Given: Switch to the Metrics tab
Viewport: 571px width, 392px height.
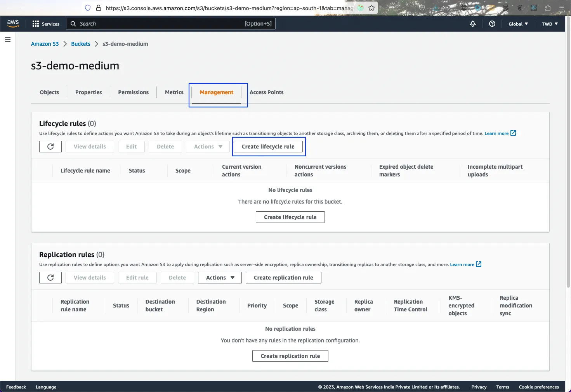Looking at the screenshot, I should pyautogui.click(x=174, y=92).
